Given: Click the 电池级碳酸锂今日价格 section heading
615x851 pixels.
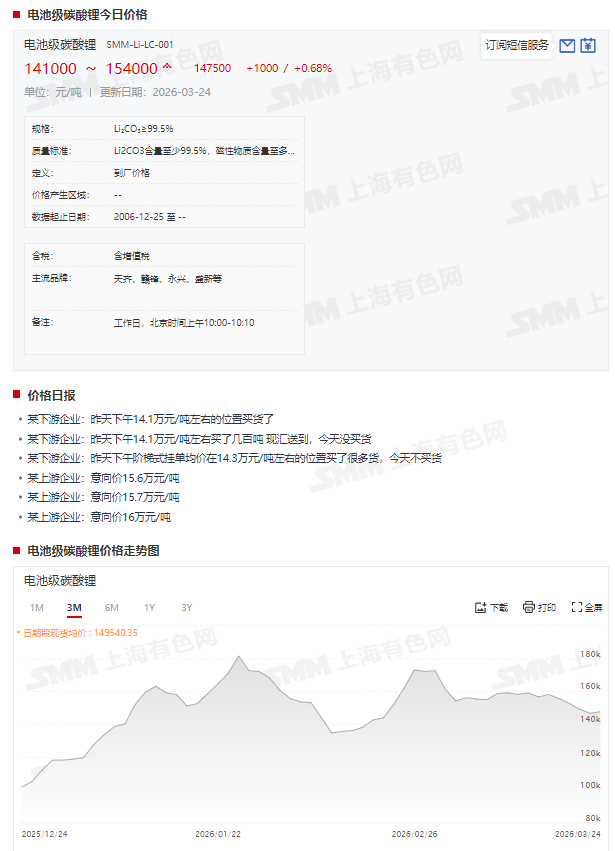Looking at the screenshot, I should pos(87,15).
